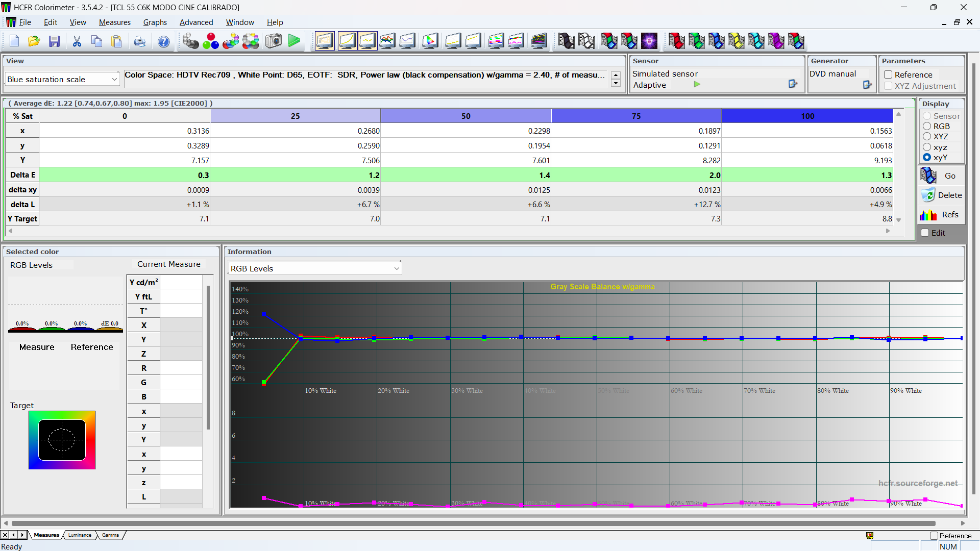This screenshot has width=980, height=551.
Task: Click the Delta E value 2.0 cell
Action: (636, 175)
